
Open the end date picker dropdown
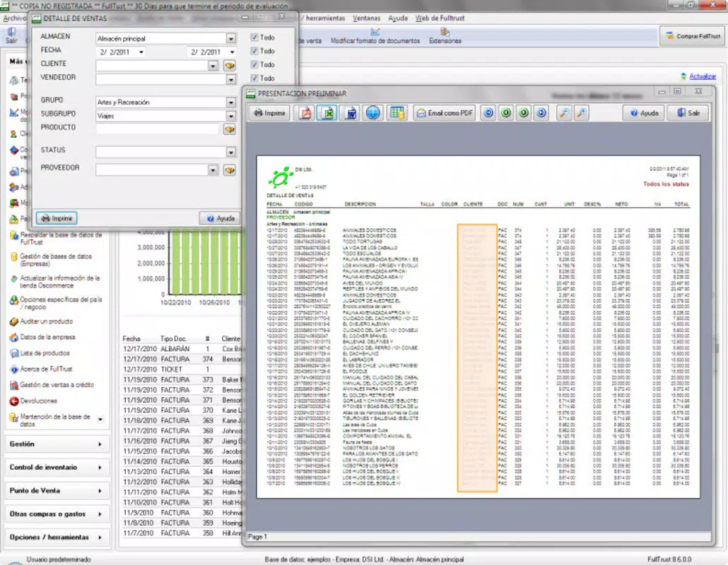click(x=232, y=52)
